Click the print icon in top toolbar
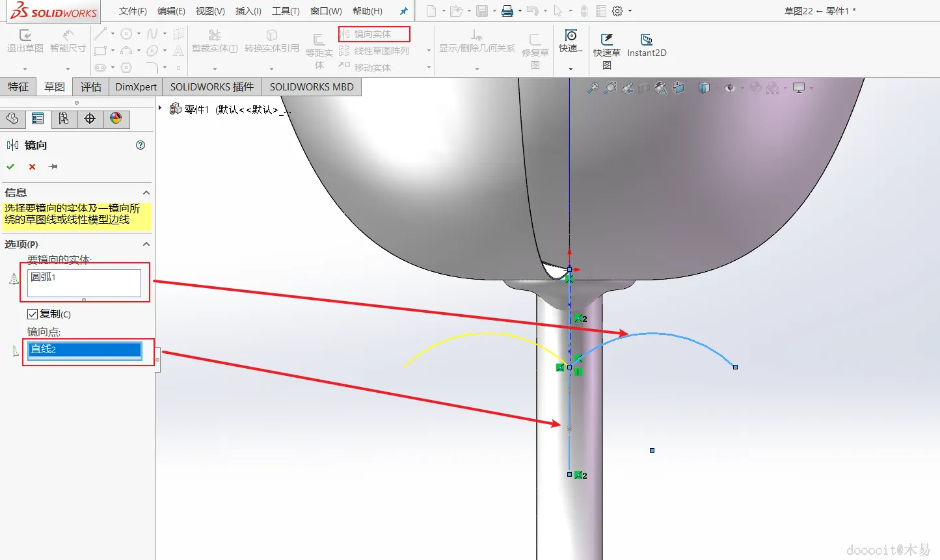Image resolution: width=940 pixels, height=560 pixels. 507,11
